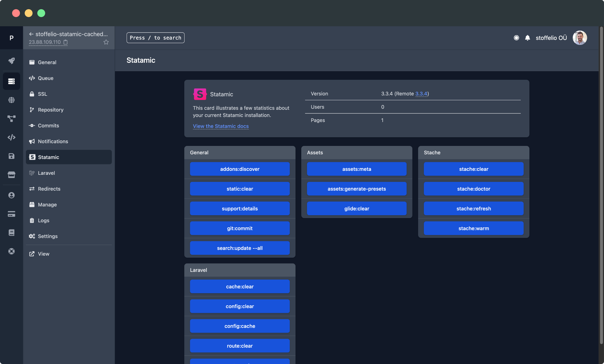Screen dimensions: 604x364
Task: Run stache:doctor command
Action: 473,189
